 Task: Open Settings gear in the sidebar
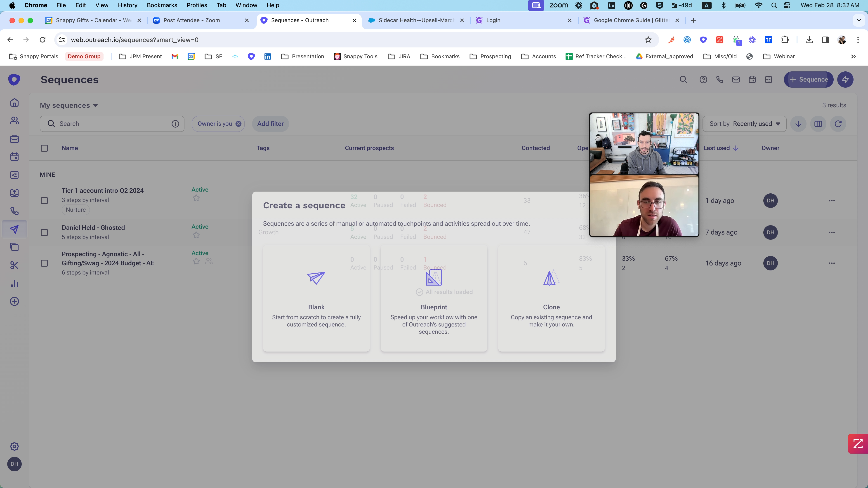point(14,447)
